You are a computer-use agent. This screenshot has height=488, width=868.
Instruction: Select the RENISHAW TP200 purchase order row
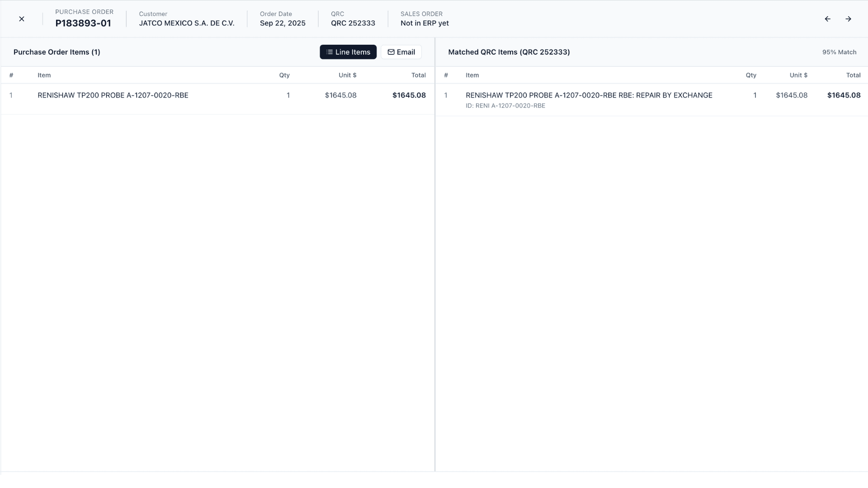click(x=113, y=95)
